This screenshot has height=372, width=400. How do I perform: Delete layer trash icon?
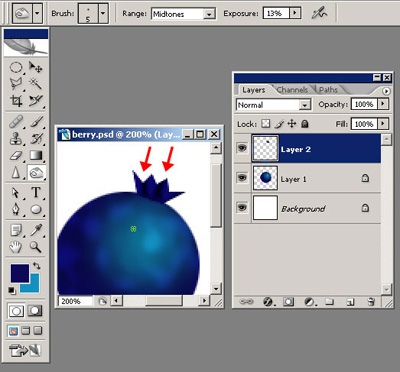[371, 302]
